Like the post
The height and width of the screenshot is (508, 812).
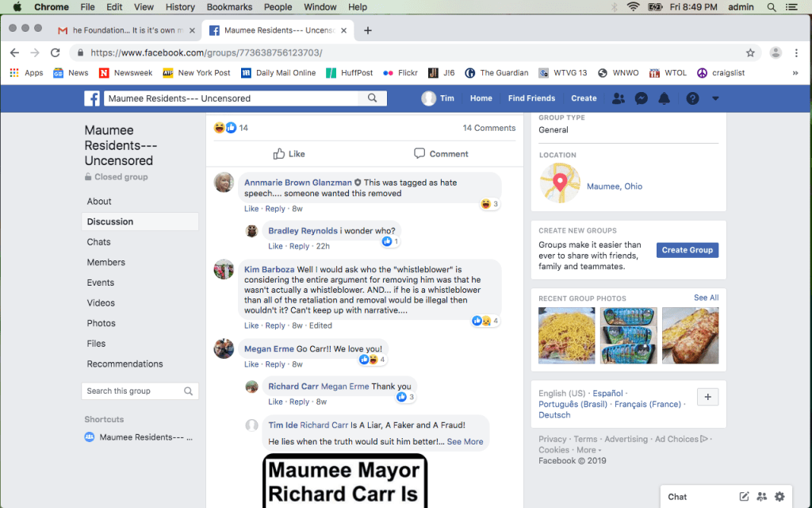[x=289, y=154]
